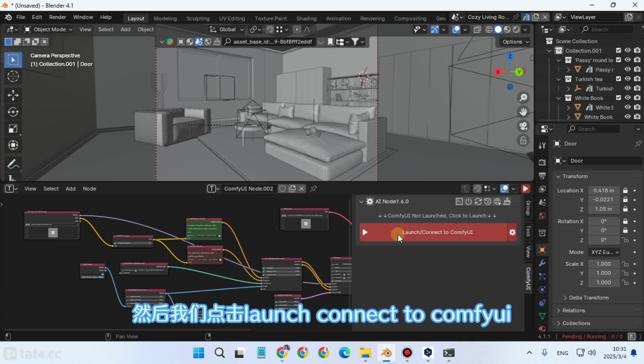This screenshot has height=364, width=644.
Task: Switch to the Shading workspace tab
Action: (x=306, y=19)
